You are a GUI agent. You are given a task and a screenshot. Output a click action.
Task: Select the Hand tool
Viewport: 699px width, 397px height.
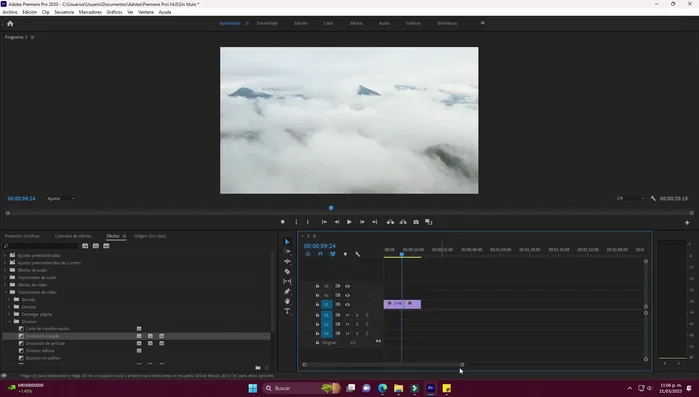click(x=287, y=301)
